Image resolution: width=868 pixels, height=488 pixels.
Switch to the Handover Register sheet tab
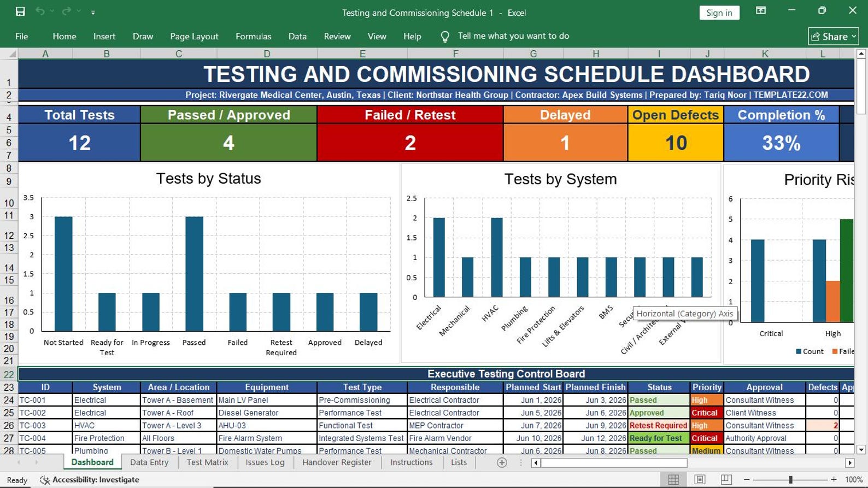[337, 462]
